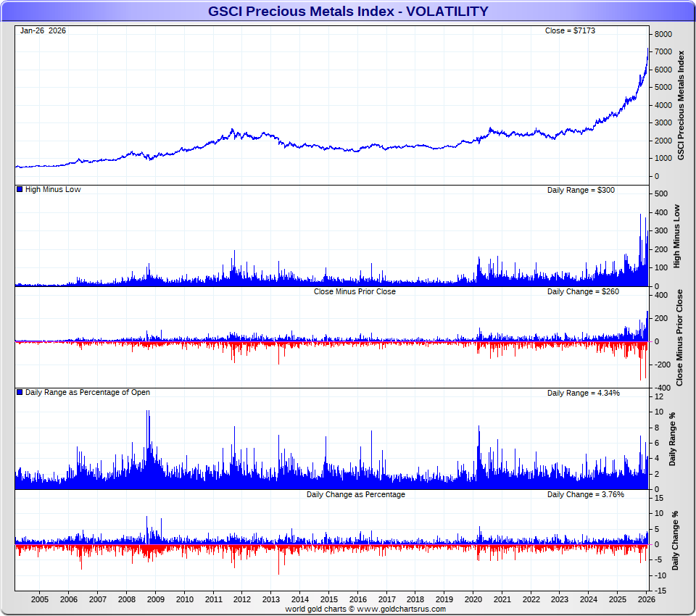This screenshot has width=696, height=616.
Task: Click the vertical GSCI Precious Metals Index axis title
Action: 680,105
